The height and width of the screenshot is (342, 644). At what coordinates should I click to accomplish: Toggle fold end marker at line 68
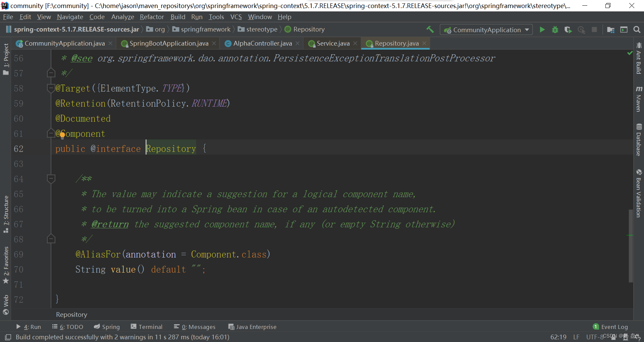pyautogui.click(x=51, y=239)
